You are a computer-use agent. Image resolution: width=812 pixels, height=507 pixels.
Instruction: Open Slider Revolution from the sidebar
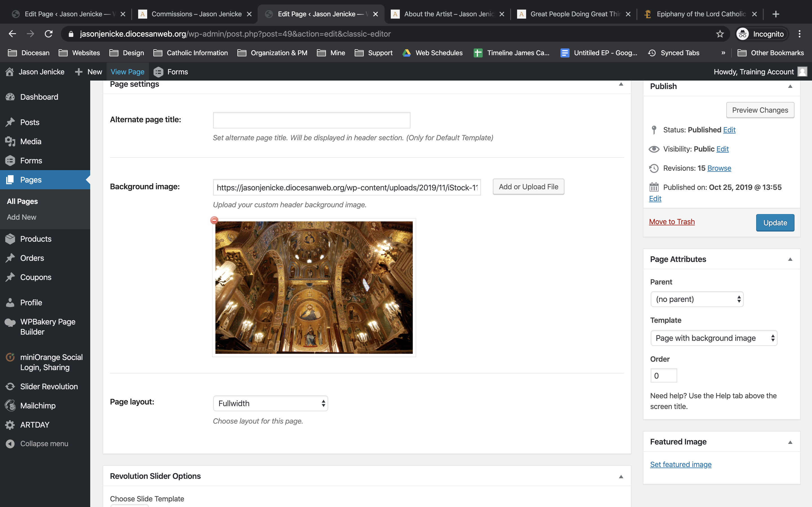coord(49,386)
